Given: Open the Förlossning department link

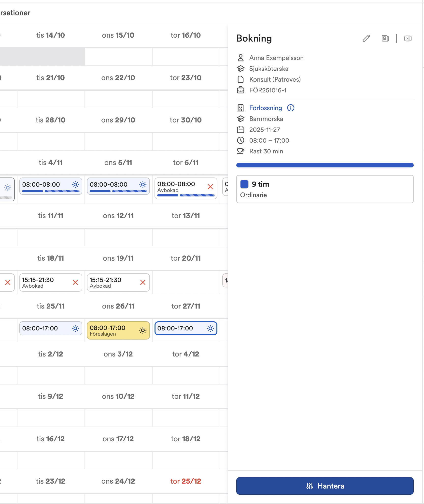Looking at the screenshot, I should tap(266, 108).
